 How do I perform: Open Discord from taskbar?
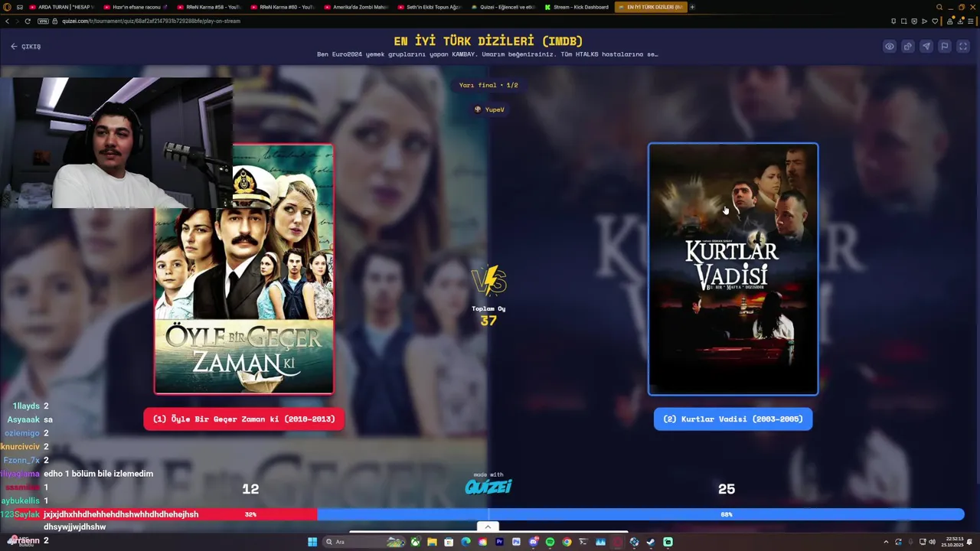[533, 542]
